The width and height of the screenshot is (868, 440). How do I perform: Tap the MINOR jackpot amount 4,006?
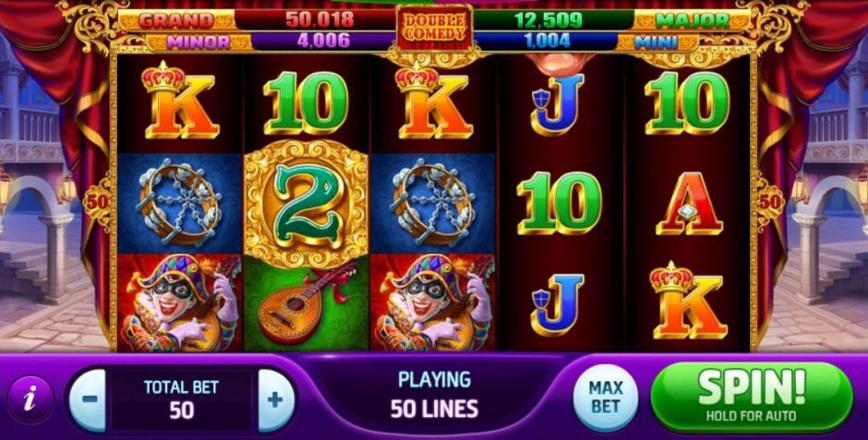point(324,41)
